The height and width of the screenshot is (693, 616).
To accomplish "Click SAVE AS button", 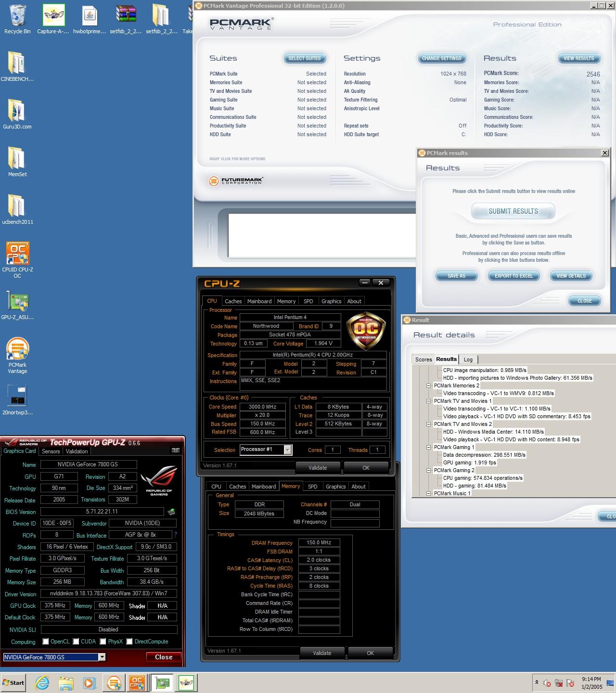I will 456,276.
